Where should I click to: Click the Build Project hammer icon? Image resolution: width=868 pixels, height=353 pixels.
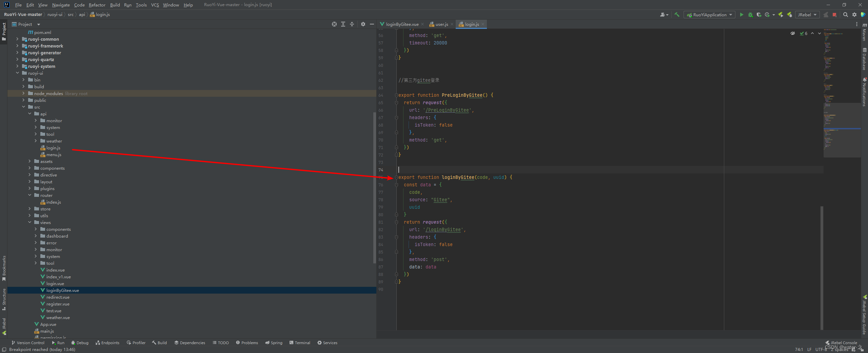[677, 15]
